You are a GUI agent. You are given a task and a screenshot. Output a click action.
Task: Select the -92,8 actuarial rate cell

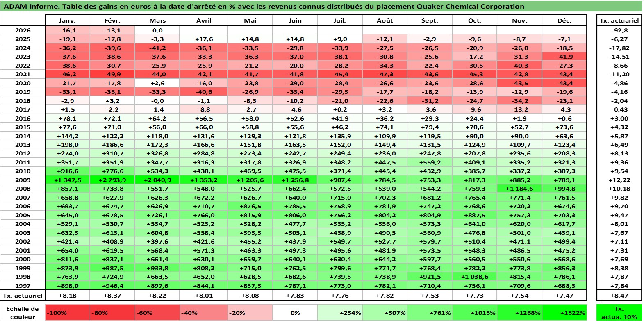[619, 30]
